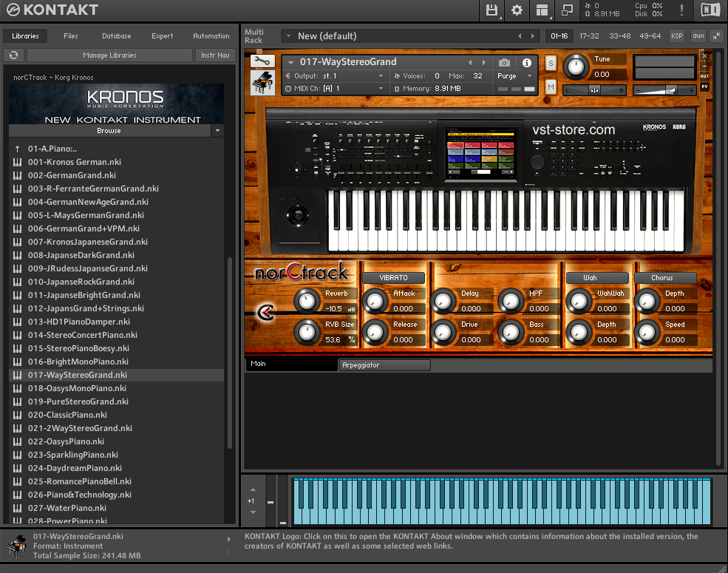
Task: Switch to the Expert tab
Action: 162,36
